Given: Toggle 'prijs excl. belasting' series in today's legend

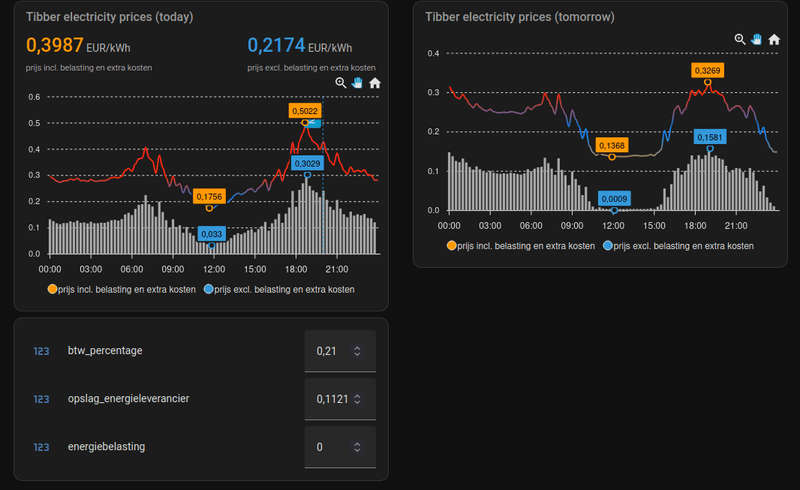Looking at the screenshot, I should [x=279, y=289].
